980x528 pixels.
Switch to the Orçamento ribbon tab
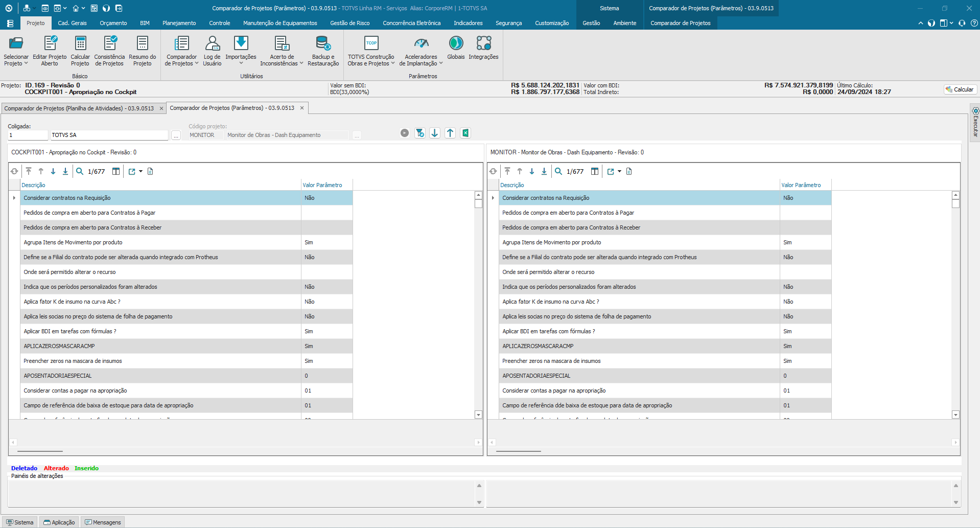point(113,23)
